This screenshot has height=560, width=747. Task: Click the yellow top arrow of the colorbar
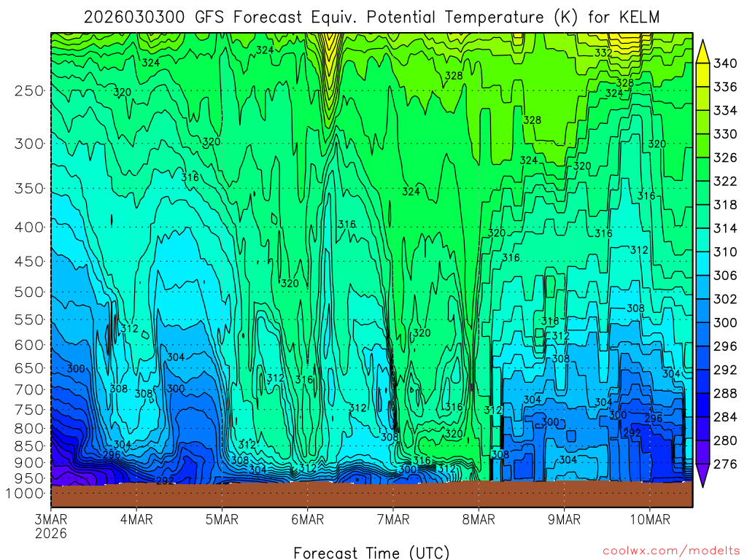click(x=703, y=52)
